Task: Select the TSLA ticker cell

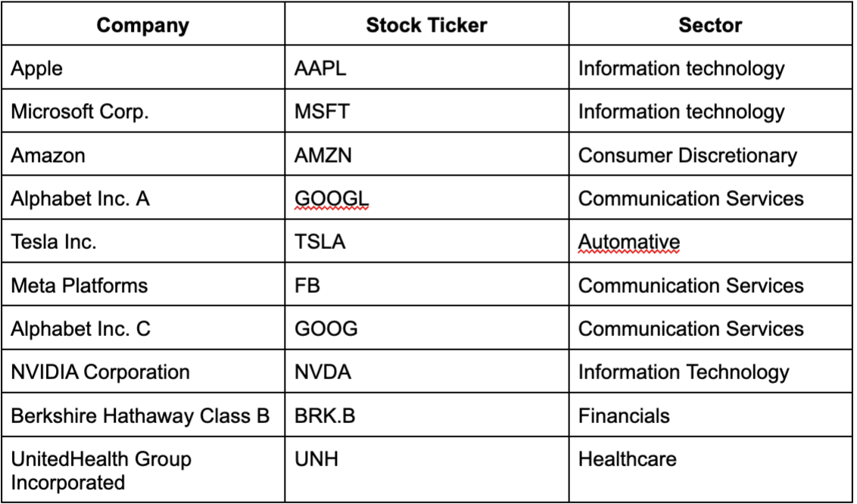Action: [x=426, y=241]
